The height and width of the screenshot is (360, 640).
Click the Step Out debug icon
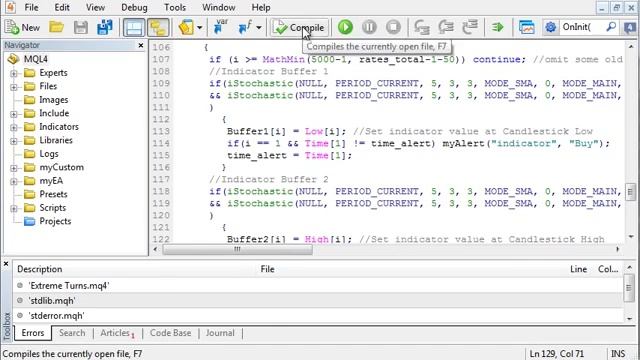pyautogui.click(x=470, y=27)
